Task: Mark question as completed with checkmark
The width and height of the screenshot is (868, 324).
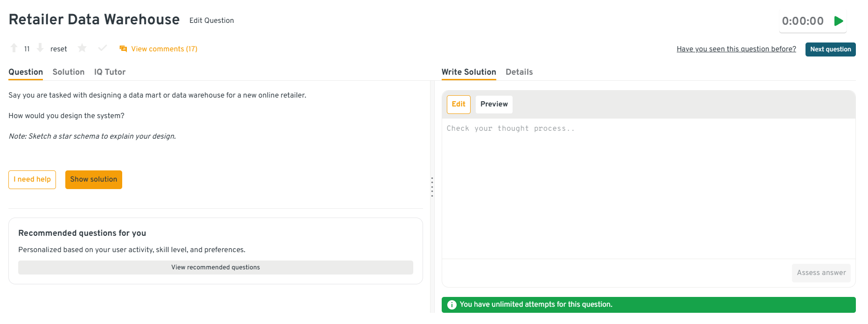Action: pos(103,48)
